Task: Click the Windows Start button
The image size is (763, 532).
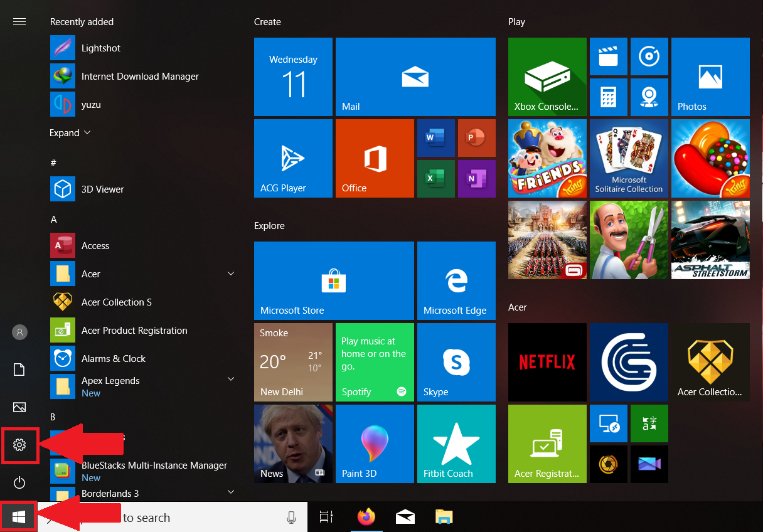Action: [x=19, y=517]
